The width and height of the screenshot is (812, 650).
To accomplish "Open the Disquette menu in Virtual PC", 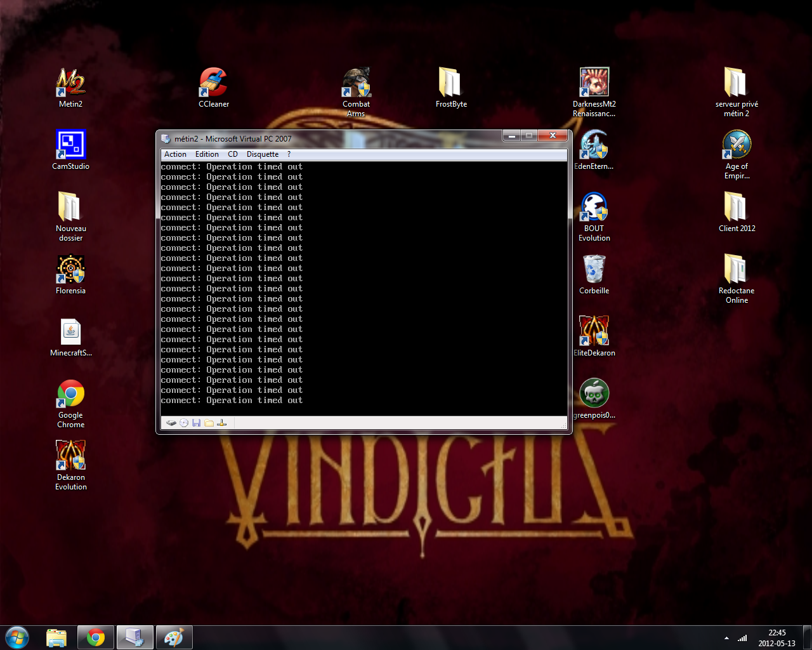I will [263, 154].
